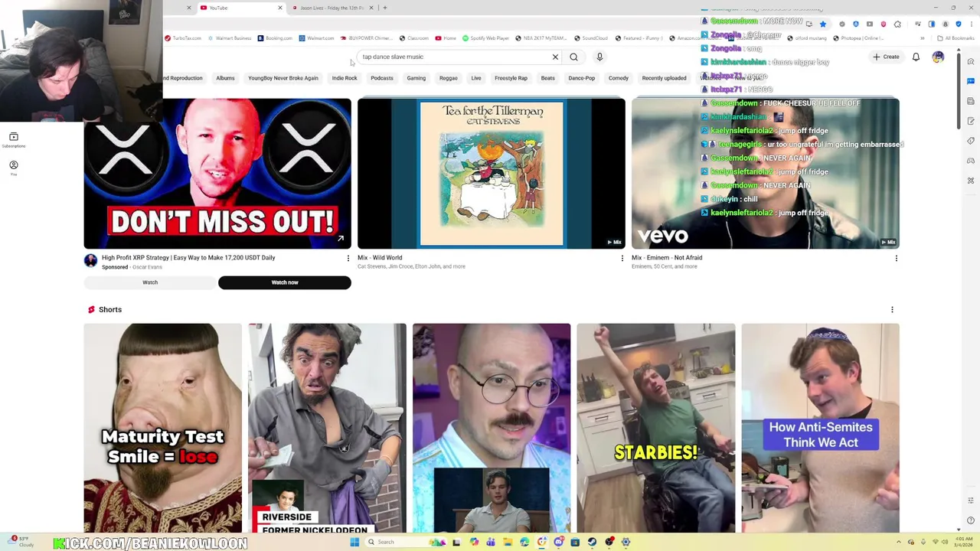Open the 'STARBIES!' short
This screenshot has width=980, height=551.
tap(656, 428)
